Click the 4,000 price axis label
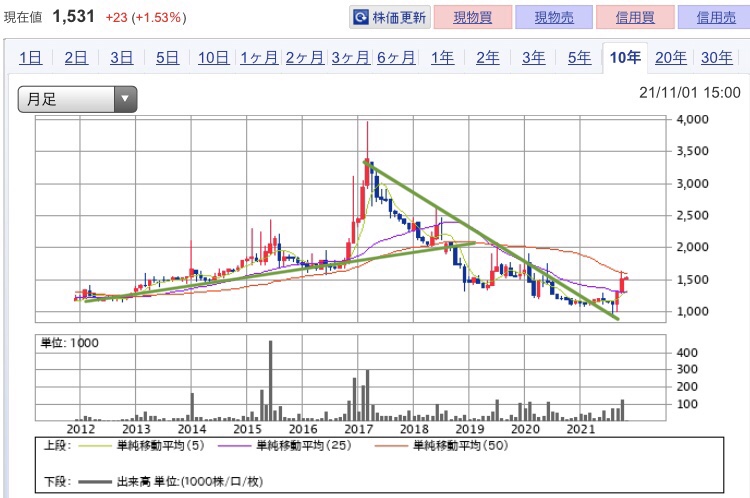This screenshot has height=498, width=750. (x=692, y=119)
